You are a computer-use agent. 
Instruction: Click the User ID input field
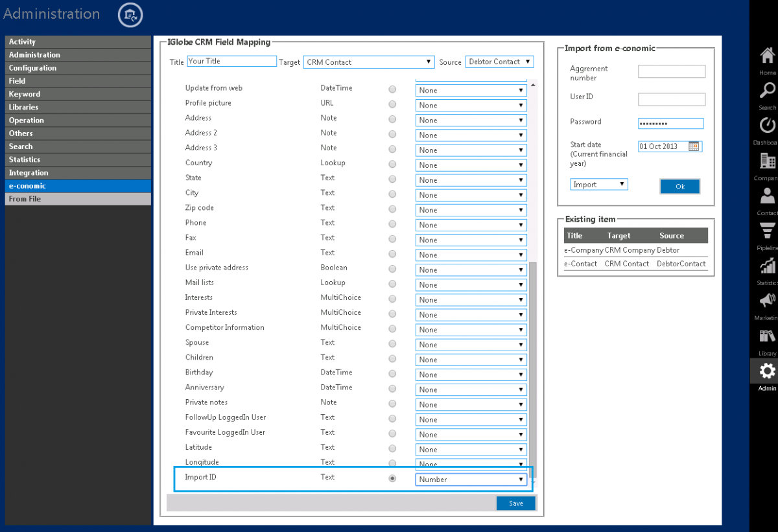click(672, 99)
